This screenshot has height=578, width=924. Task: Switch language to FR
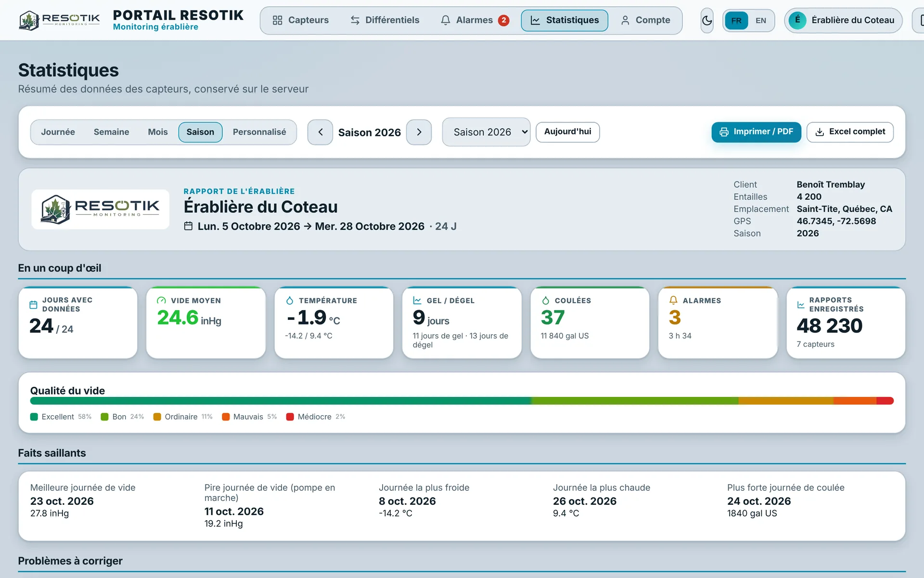[x=736, y=20]
